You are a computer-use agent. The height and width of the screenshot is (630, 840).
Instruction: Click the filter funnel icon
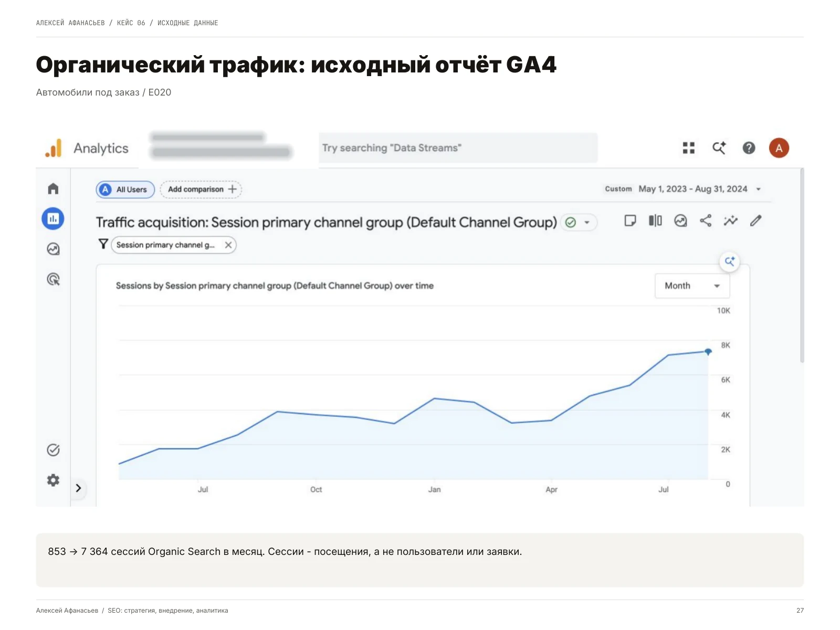click(103, 244)
